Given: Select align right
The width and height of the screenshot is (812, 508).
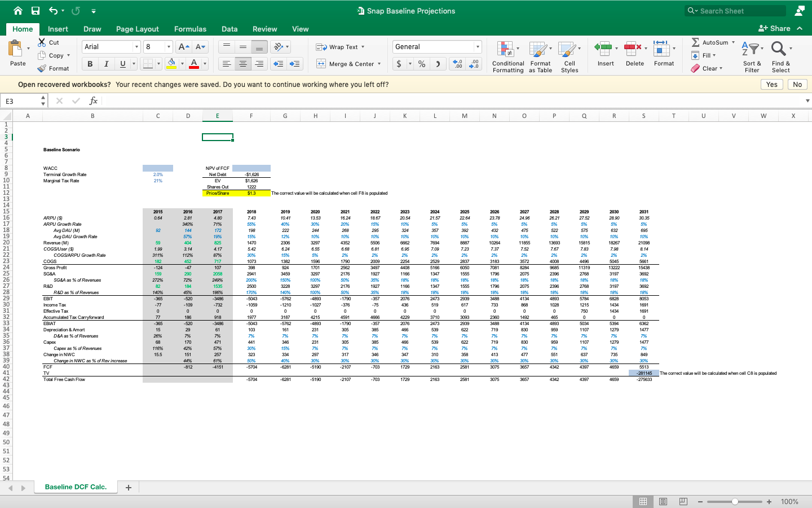Looking at the screenshot, I should (x=259, y=64).
